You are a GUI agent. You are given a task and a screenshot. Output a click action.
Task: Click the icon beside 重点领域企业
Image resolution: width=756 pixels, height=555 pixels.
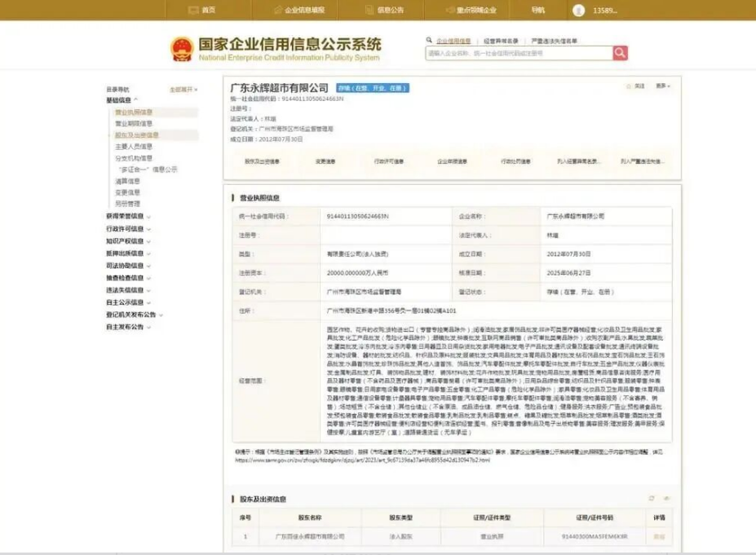(x=450, y=10)
